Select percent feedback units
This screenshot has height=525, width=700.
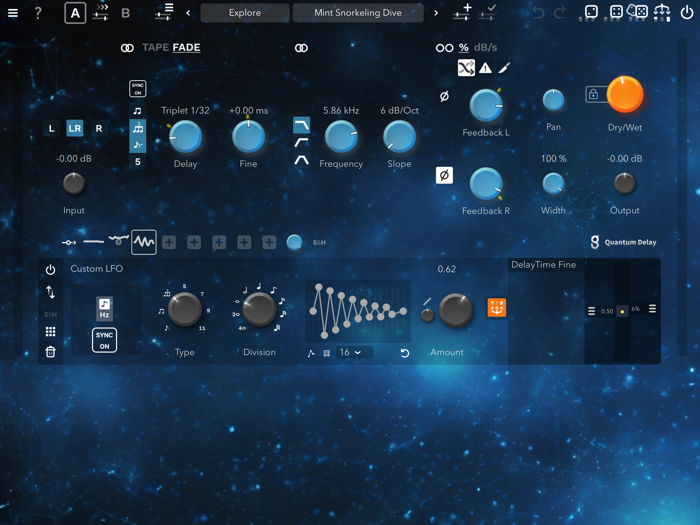tap(464, 47)
